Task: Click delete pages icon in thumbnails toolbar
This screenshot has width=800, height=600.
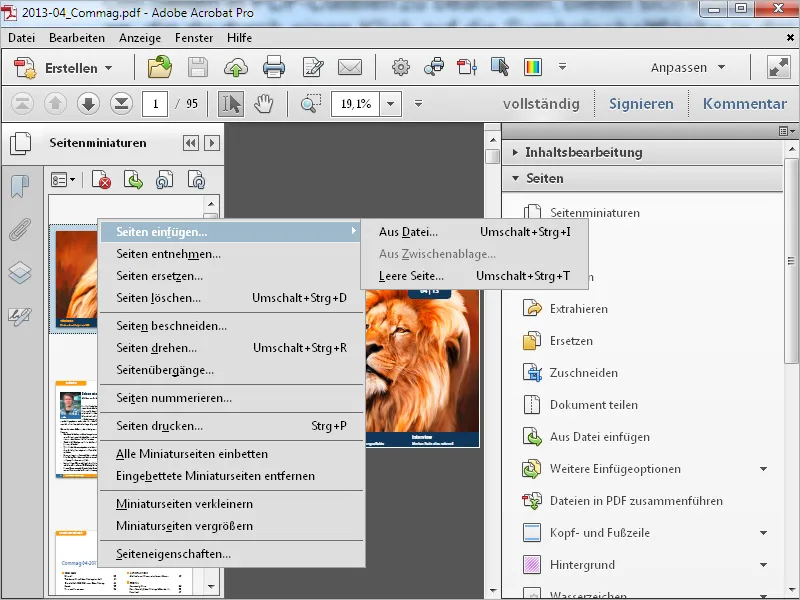Action: 101,180
